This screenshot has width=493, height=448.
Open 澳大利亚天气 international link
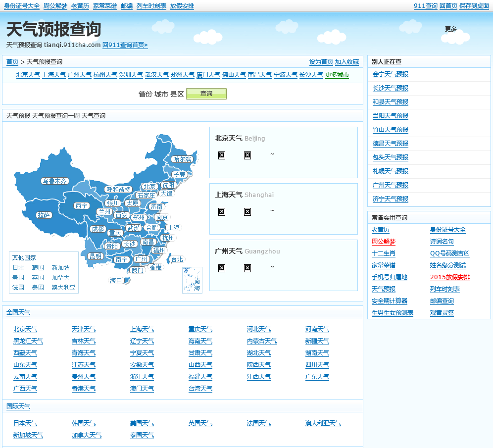click(323, 423)
